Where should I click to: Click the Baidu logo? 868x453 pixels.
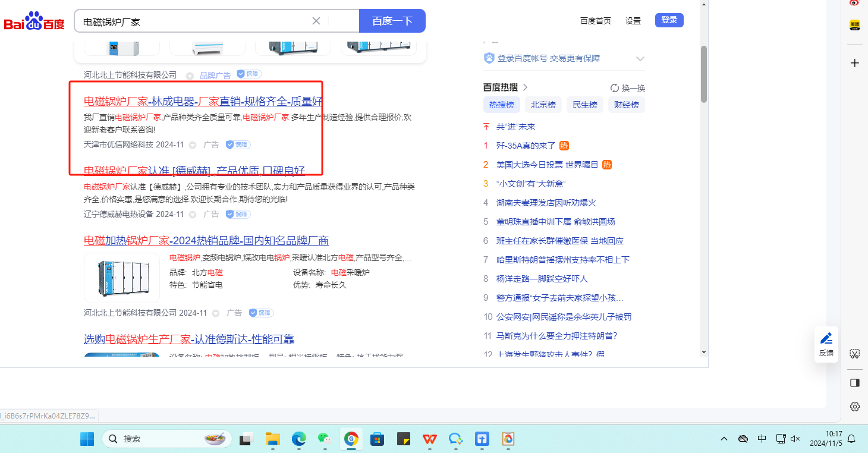pos(34,21)
